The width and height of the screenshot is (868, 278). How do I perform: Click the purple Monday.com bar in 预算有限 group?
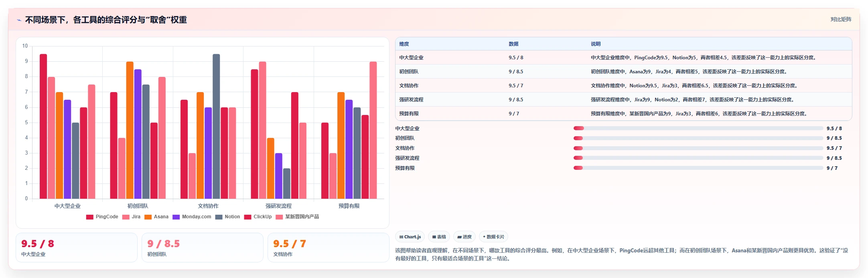tap(349, 149)
